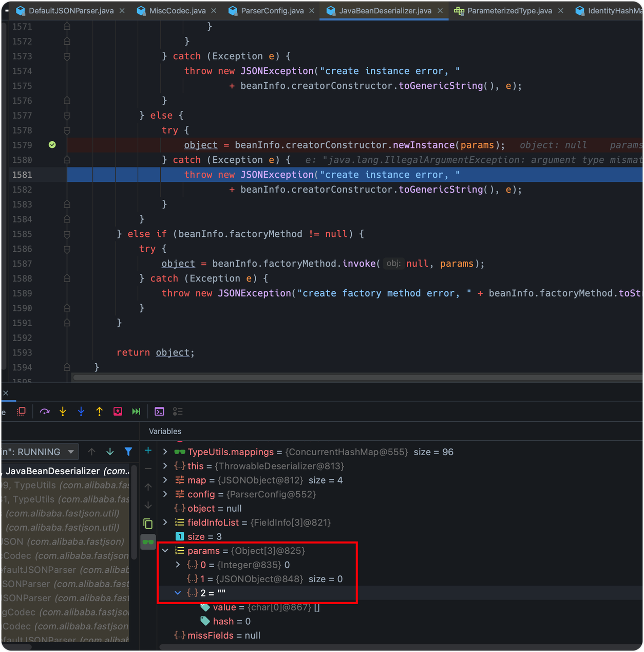Fold the catch block at line 1573
The width and height of the screenshot is (644, 652).
click(x=67, y=56)
